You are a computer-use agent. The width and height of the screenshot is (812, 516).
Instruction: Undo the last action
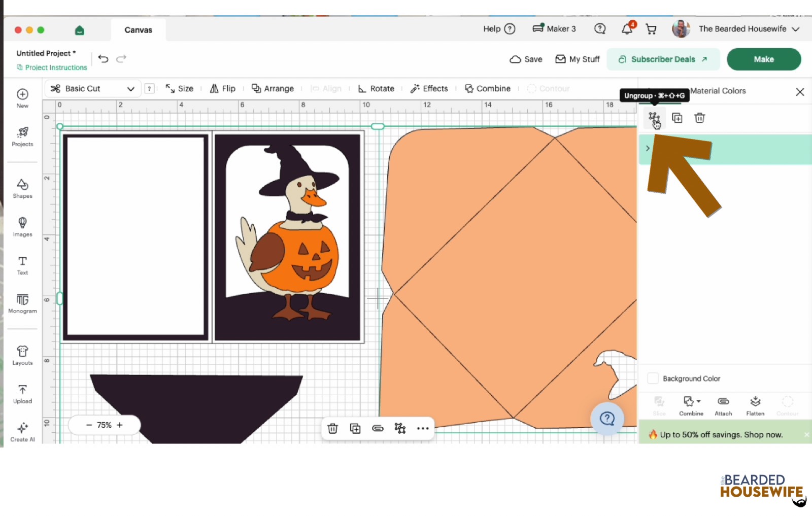(103, 59)
